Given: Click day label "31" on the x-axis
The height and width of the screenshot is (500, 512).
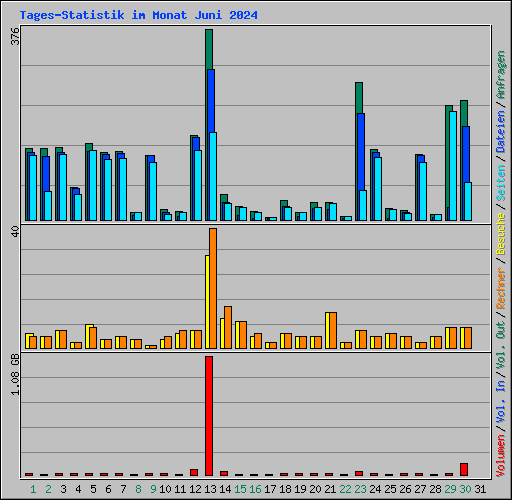Looking at the screenshot, I should 480,489.
